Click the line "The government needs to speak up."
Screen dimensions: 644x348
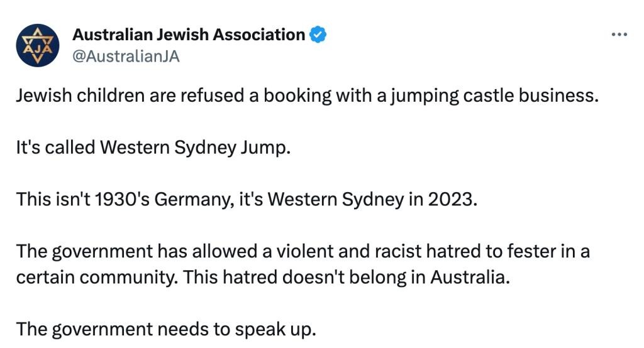coord(165,329)
